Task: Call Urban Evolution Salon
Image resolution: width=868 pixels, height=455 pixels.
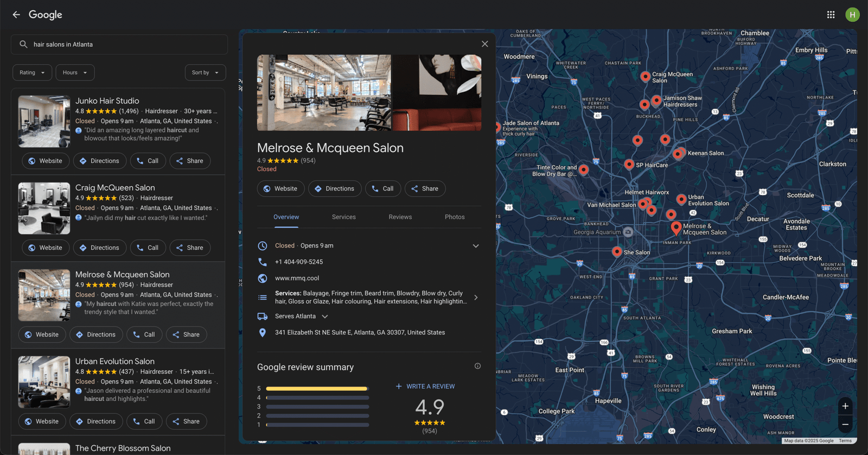Action: (x=144, y=421)
